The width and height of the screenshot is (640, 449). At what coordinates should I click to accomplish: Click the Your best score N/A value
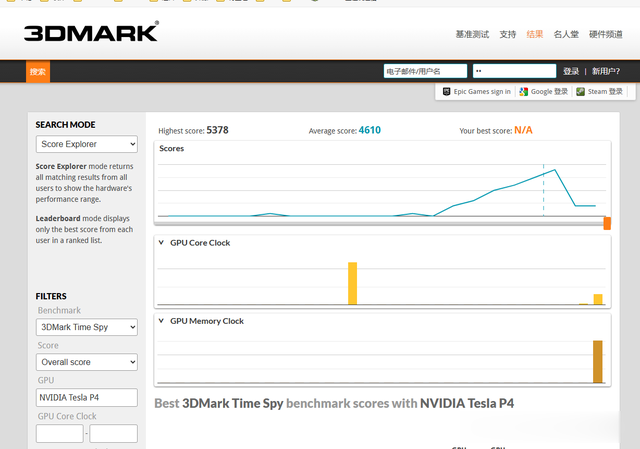(523, 130)
